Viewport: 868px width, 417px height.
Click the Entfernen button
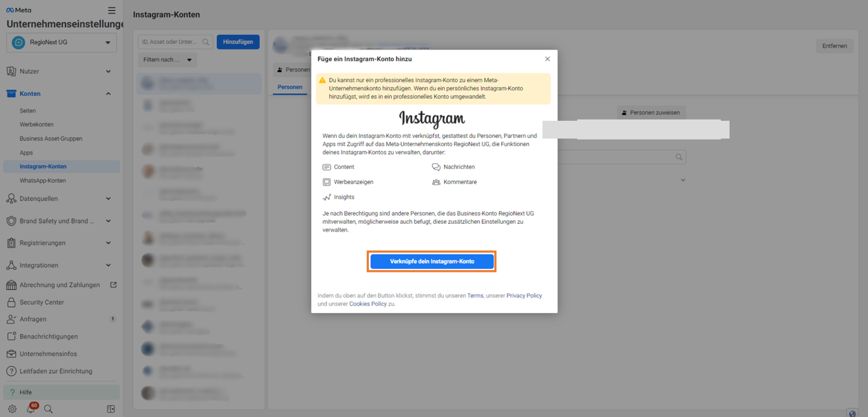pos(835,46)
